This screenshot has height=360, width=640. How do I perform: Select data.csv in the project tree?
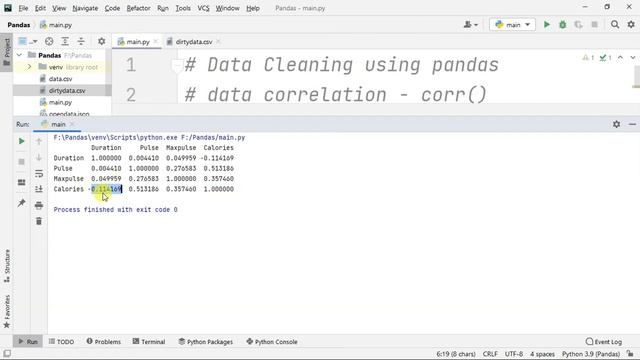[60, 79]
